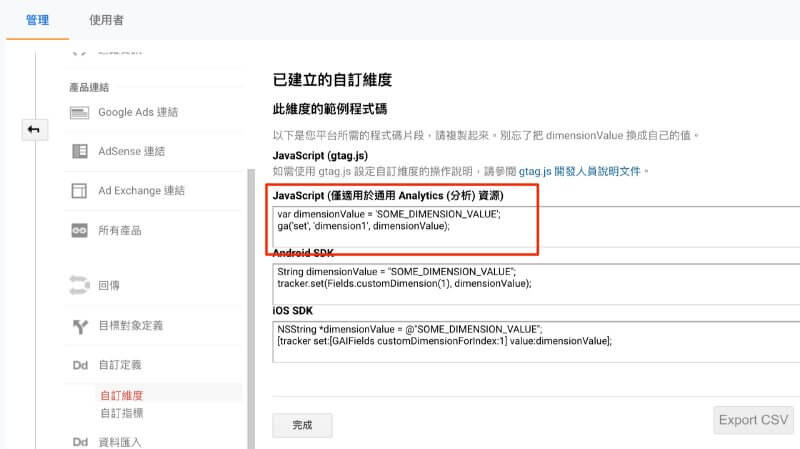Click the JavaScript Analytics code snippet box

point(536,227)
